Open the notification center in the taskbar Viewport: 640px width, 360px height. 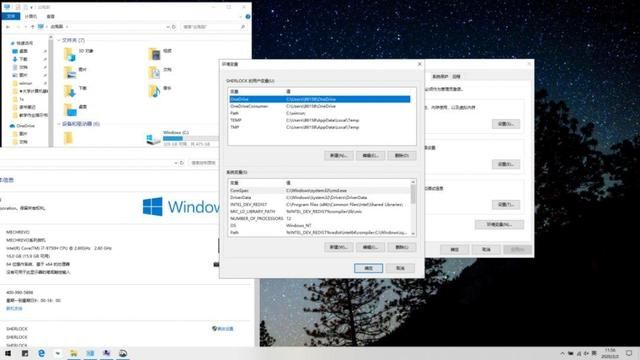[x=629, y=353]
